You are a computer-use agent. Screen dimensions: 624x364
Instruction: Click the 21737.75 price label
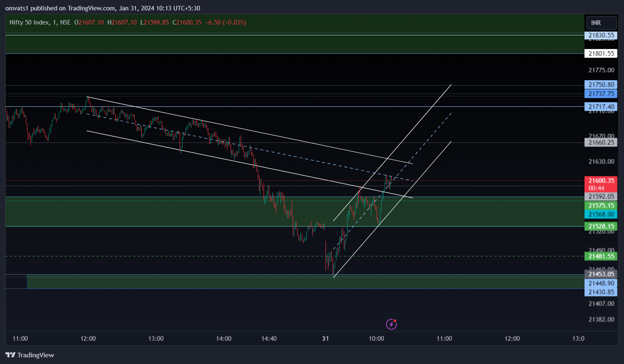coord(601,94)
